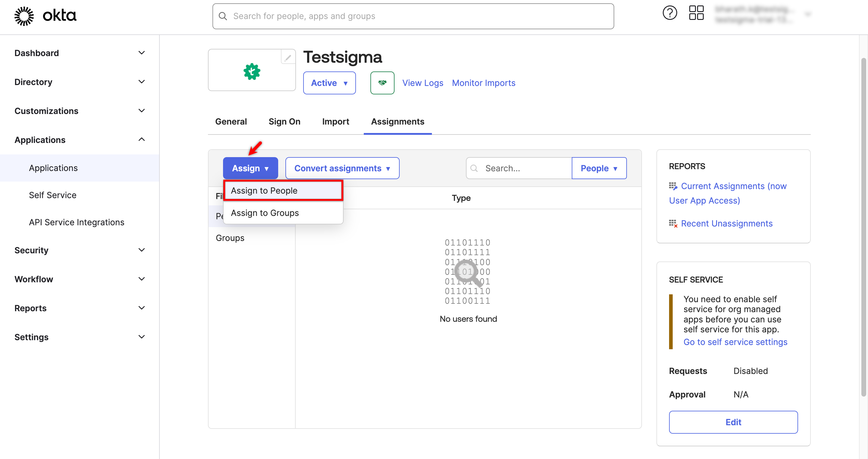Click the green handshake icon button
This screenshot has width=868, height=459.
[382, 83]
